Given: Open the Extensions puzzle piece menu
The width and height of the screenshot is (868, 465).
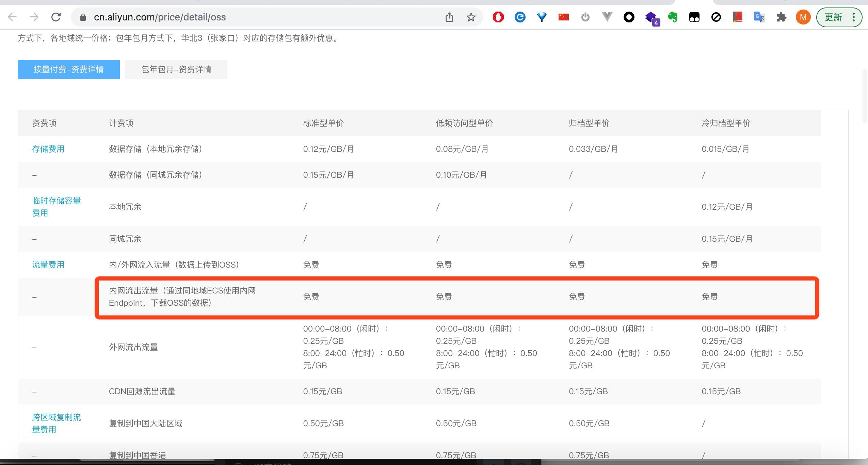Looking at the screenshot, I should coord(781,17).
